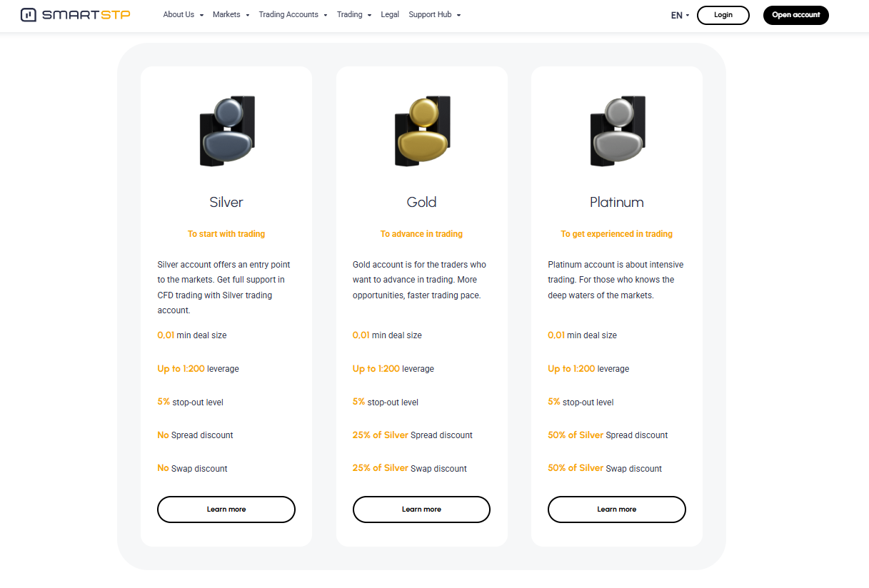Click the SmartSTP logo icon
The height and width of the screenshot is (588, 869).
[x=29, y=14]
